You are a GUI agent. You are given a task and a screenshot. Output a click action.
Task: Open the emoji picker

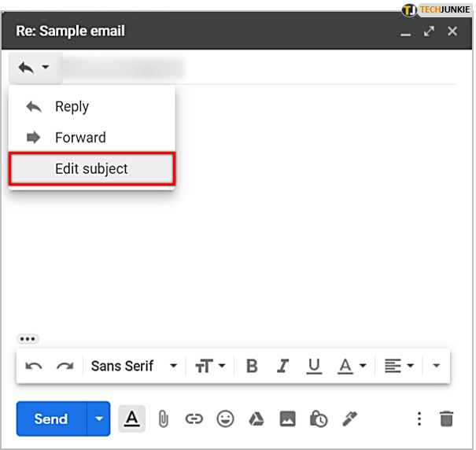[x=225, y=419]
